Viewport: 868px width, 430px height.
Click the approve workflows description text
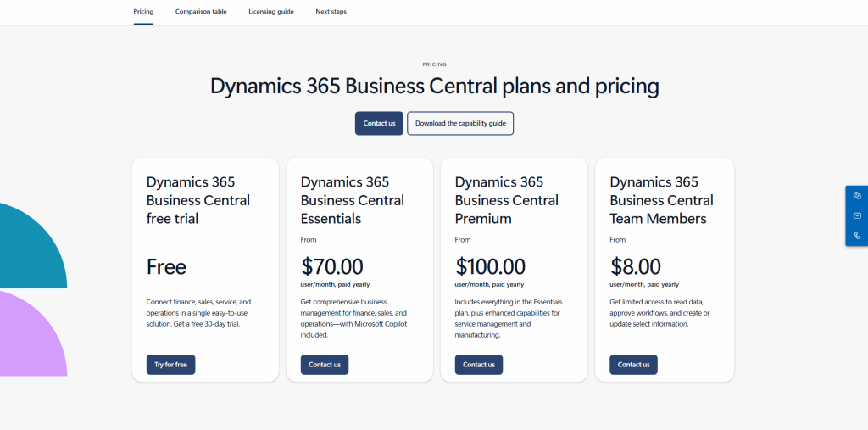(659, 312)
